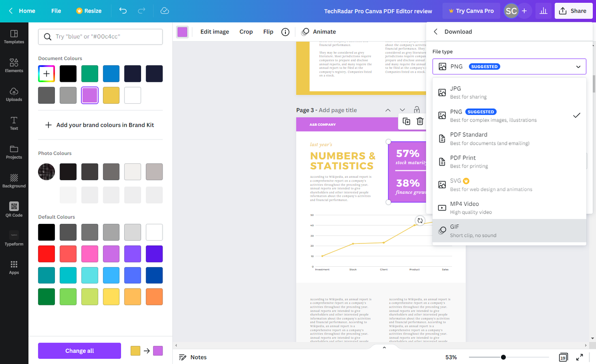Screen dimensions: 596x364
Task: Click the redo arrow icon
Action: click(142, 11)
